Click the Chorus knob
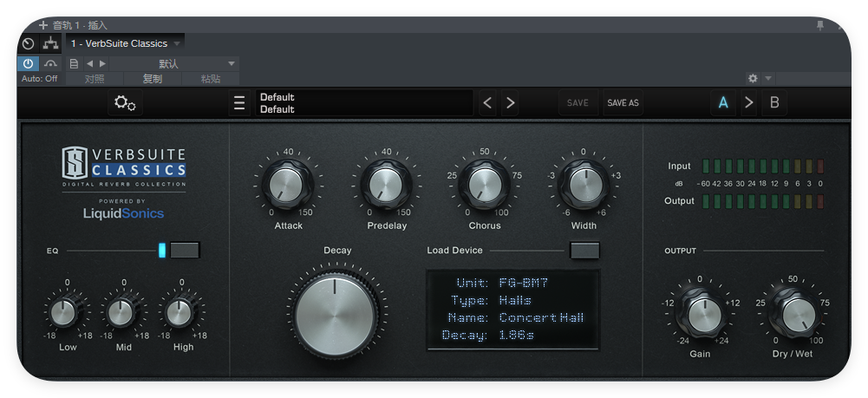Image resolution: width=868 pixels, height=398 pixels. point(485,184)
